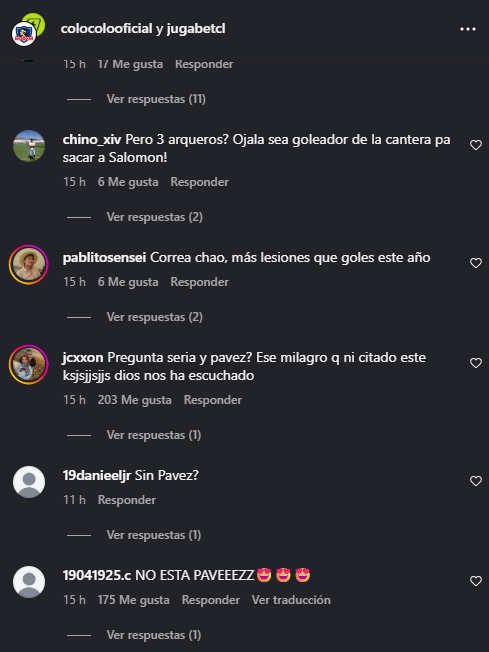489x652 pixels.
Task: Heart the 'NO ESTA PAVEEEZZ' comment
Action: pos(476,581)
